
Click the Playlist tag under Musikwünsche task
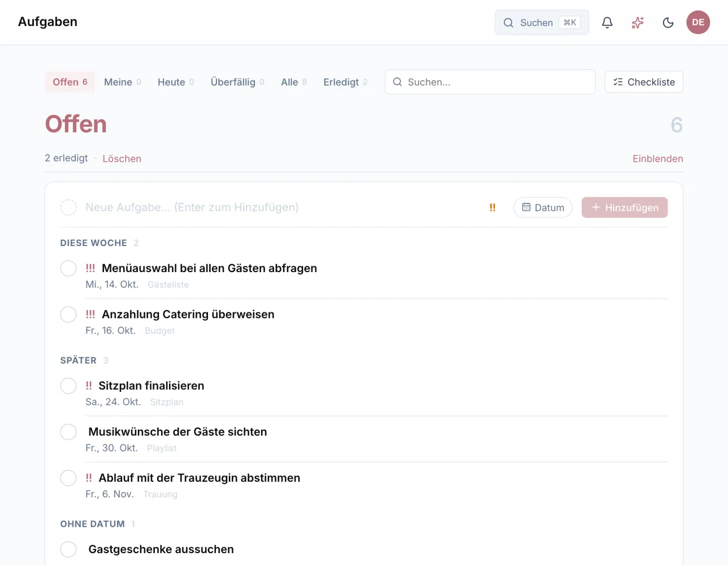pyautogui.click(x=162, y=448)
